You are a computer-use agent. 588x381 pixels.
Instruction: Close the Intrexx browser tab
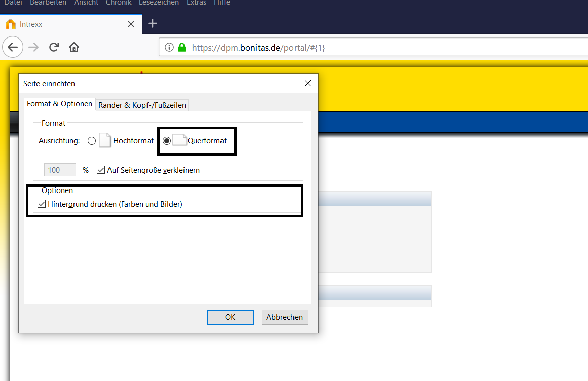[131, 24]
